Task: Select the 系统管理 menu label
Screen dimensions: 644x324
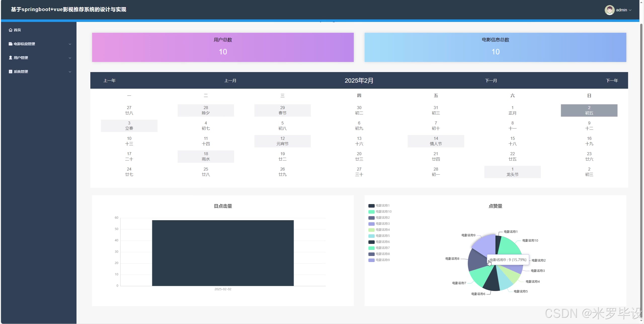Action: (21, 72)
